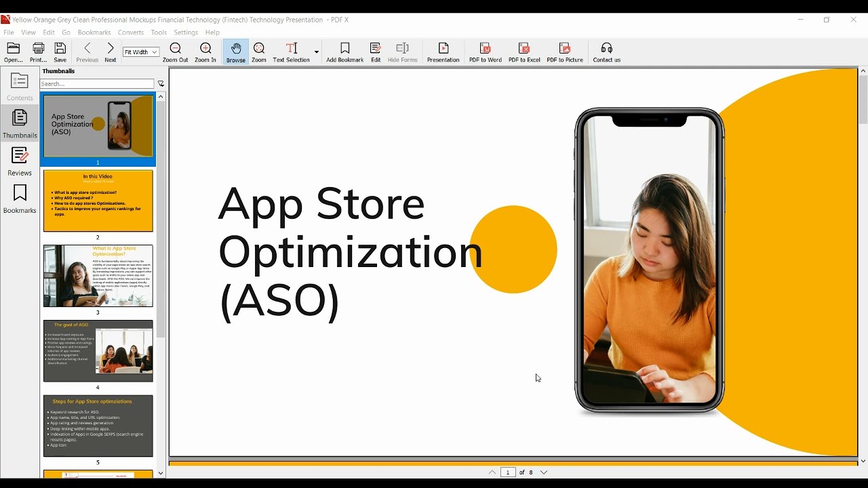Open the Bookmarks menu
Viewport: 868px width, 488px height.
[x=94, y=33]
